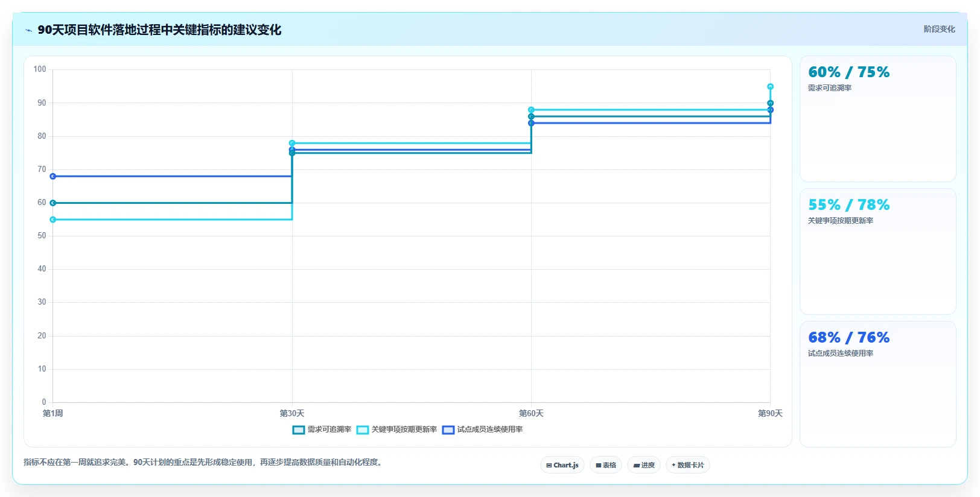
Task: Click the 进度 chip at the bottom
Action: tap(644, 465)
